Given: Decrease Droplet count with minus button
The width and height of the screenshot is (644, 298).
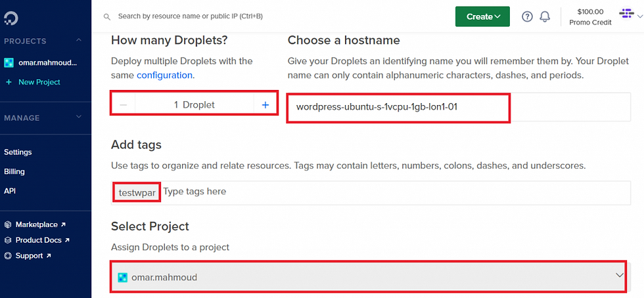Looking at the screenshot, I should click(124, 104).
